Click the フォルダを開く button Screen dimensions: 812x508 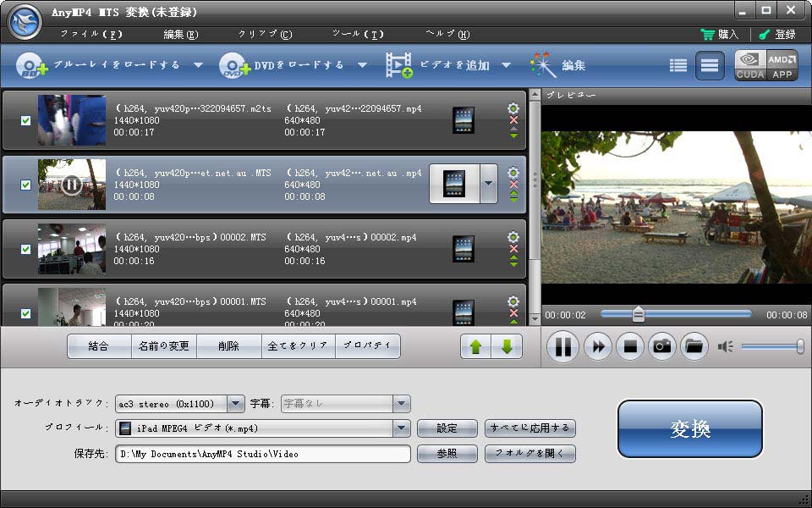click(529, 454)
